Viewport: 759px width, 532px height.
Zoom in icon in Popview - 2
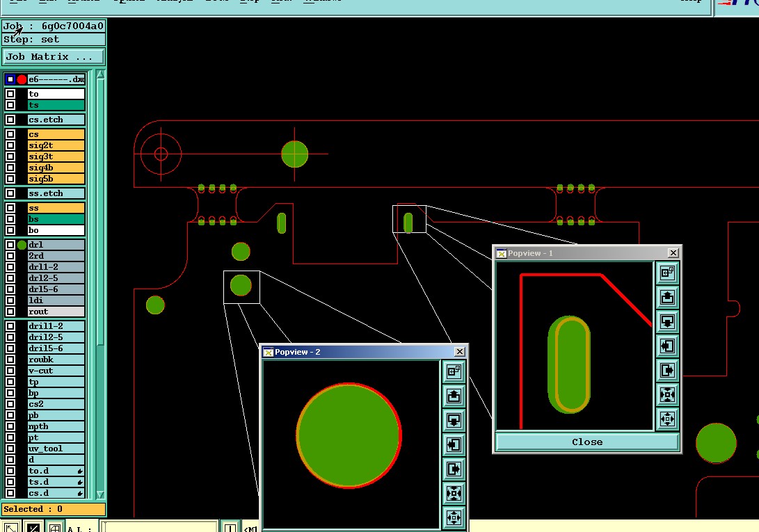(454, 493)
